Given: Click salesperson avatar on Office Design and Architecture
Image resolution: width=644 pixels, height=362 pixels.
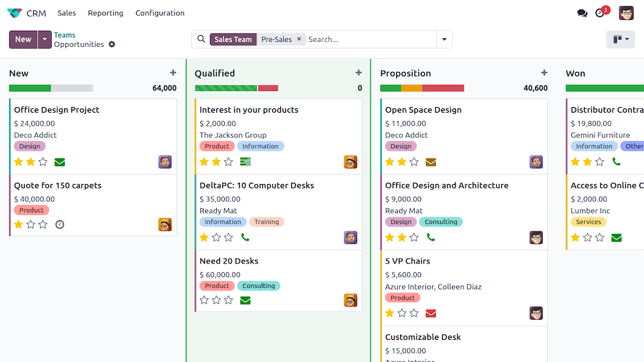Looking at the screenshot, I should (536, 238).
